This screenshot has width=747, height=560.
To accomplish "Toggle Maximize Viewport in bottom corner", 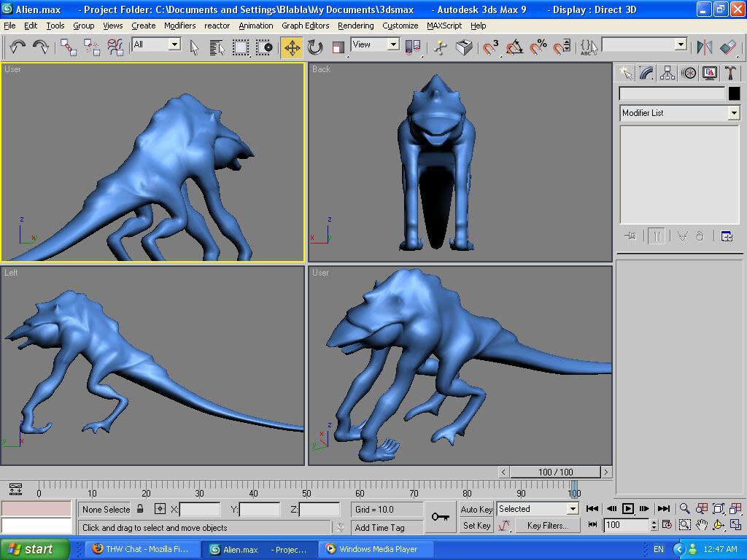I will [735, 525].
